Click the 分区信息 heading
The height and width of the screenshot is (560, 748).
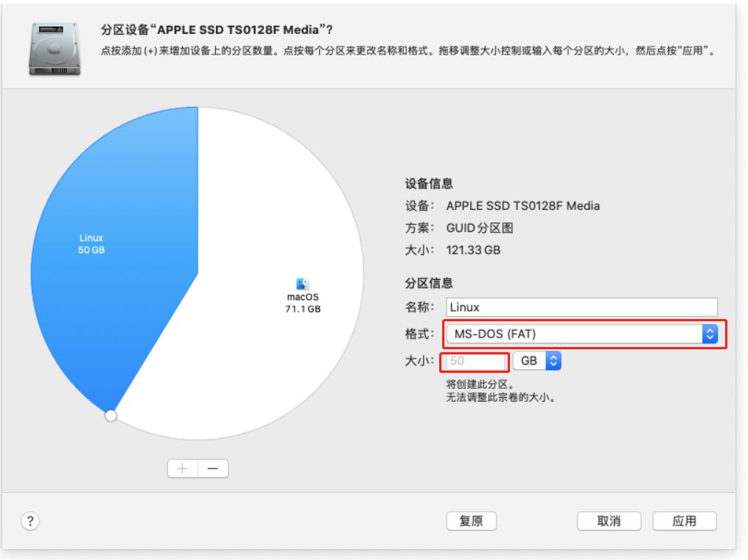click(x=429, y=284)
